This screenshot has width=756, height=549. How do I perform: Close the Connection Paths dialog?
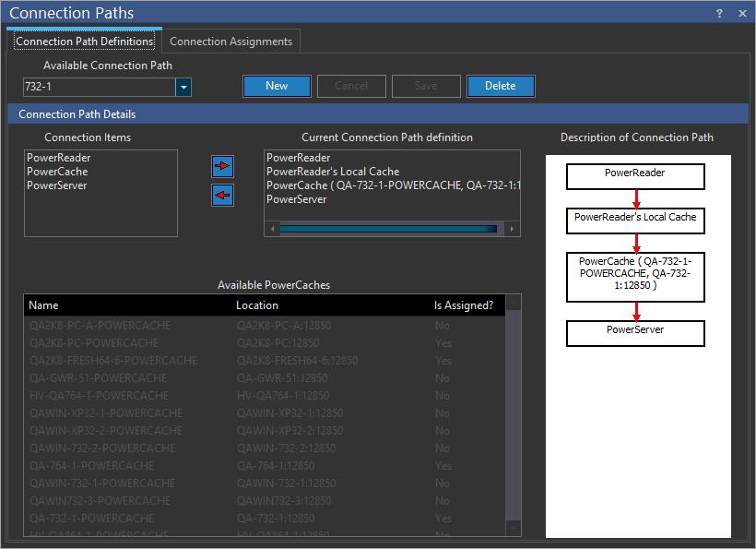pyautogui.click(x=742, y=13)
